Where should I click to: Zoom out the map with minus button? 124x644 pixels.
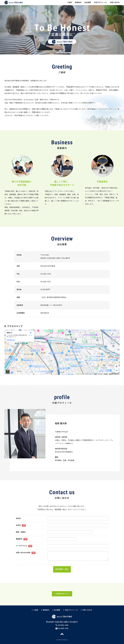(x=117, y=370)
